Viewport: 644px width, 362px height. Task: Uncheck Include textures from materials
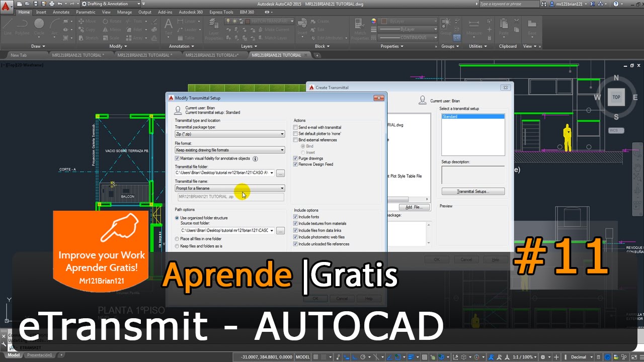tap(296, 224)
